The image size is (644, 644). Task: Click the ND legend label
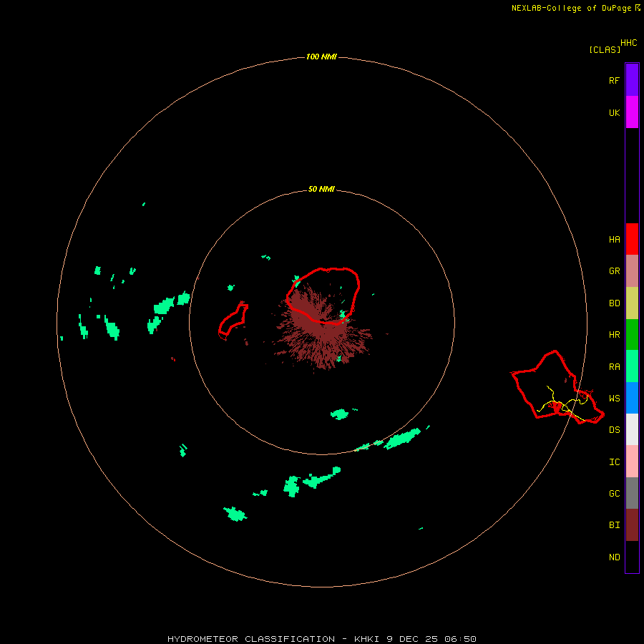pos(614,557)
